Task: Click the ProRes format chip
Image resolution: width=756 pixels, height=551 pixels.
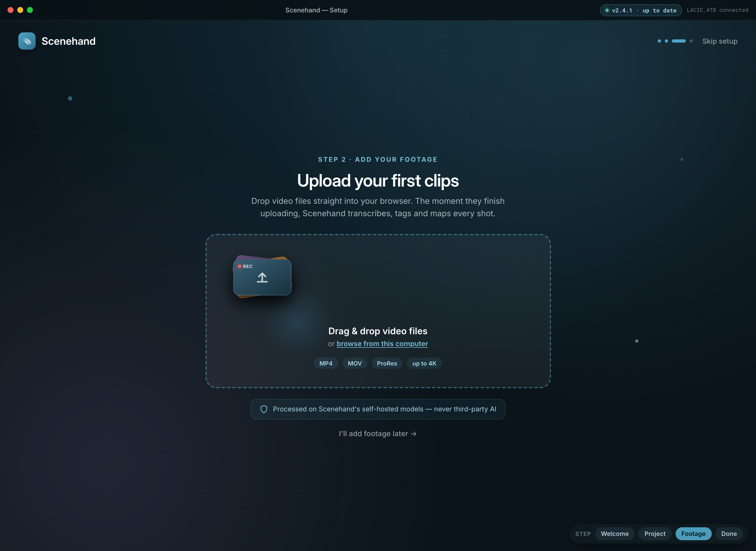Action: pyautogui.click(x=387, y=363)
